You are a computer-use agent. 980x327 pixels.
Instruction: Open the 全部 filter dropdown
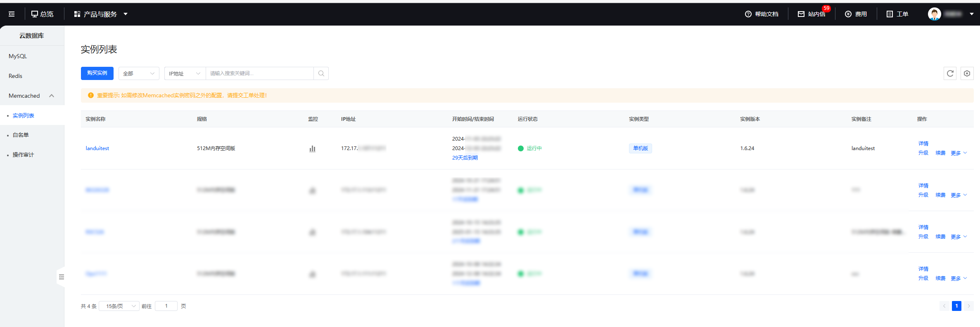[x=139, y=73]
